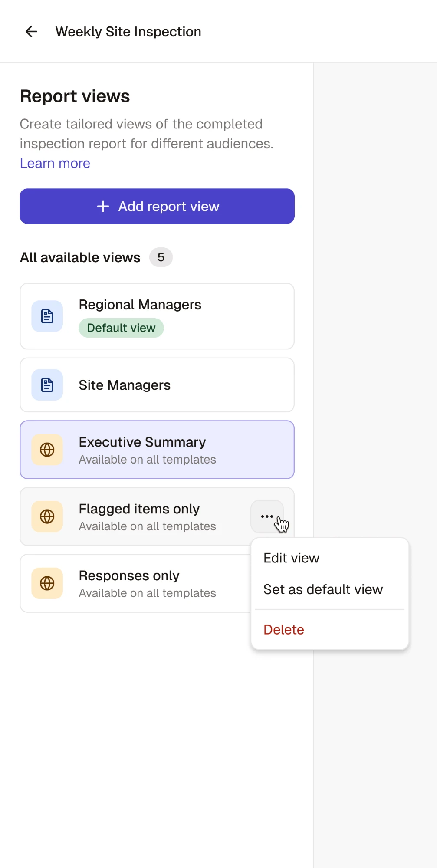Click the Weekly Site Inspection title
Image resolution: width=437 pixels, height=868 pixels.
tap(128, 32)
